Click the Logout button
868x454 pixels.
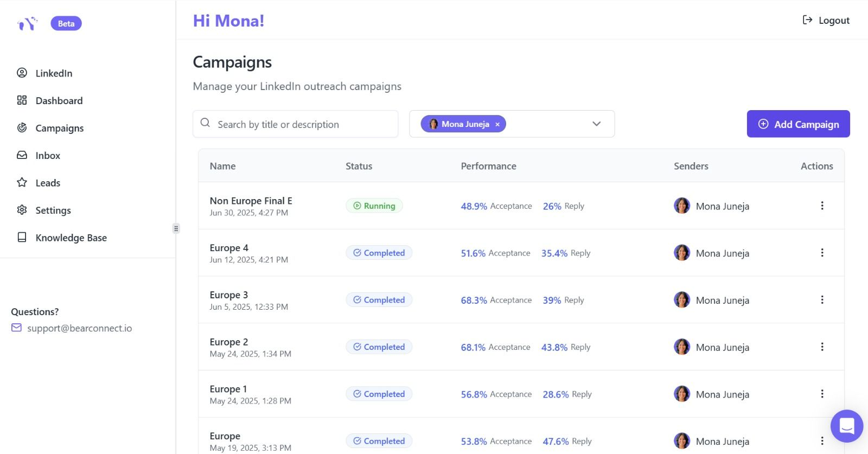point(826,20)
